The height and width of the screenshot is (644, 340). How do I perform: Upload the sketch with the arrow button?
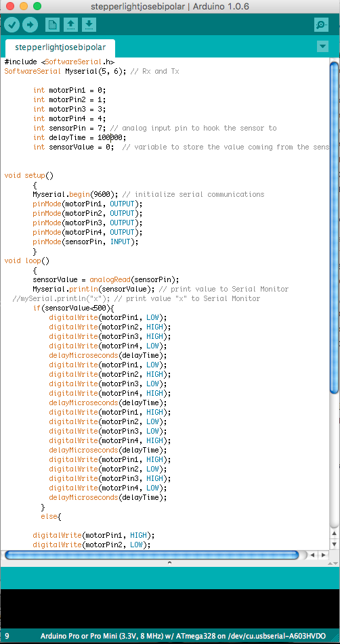30,24
